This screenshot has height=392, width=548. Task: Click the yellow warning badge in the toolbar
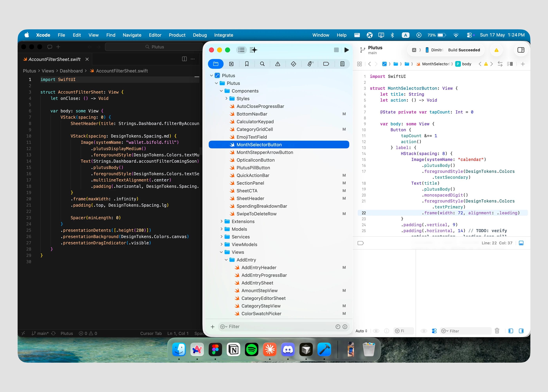point(496,50)
